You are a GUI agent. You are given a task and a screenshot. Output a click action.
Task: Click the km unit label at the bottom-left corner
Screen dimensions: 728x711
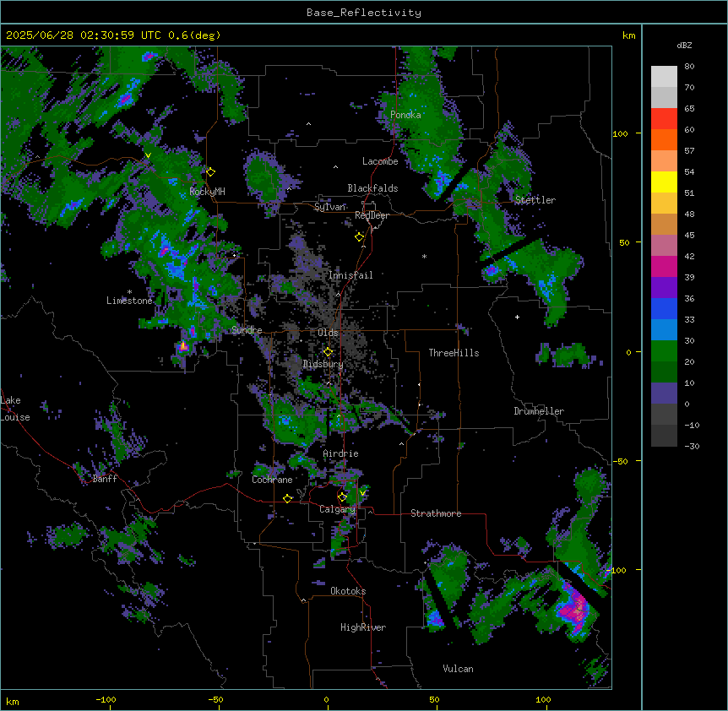click(x=13, y=701)
